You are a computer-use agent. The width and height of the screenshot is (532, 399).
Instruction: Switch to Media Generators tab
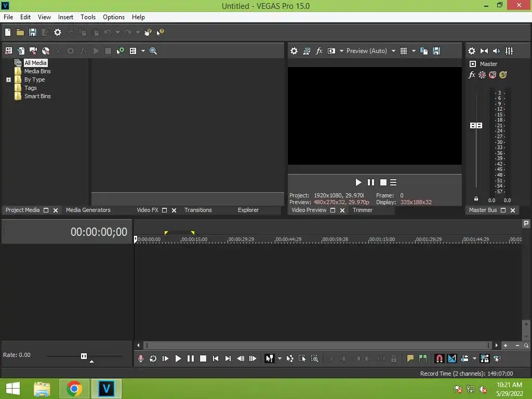tap(88, 210)
